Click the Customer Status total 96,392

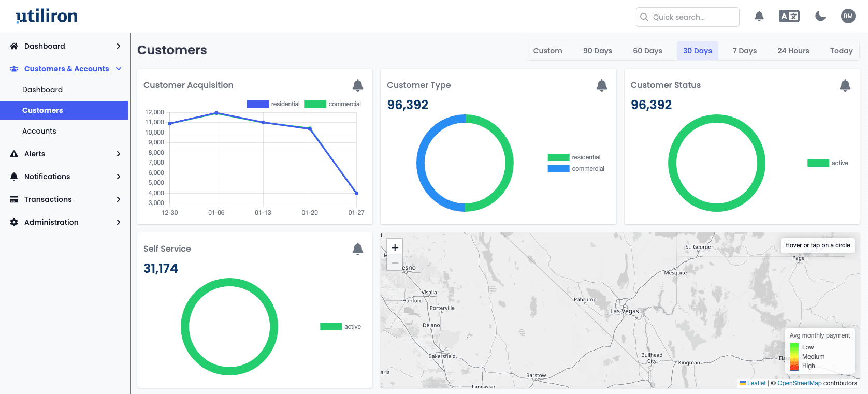[651, 105]
